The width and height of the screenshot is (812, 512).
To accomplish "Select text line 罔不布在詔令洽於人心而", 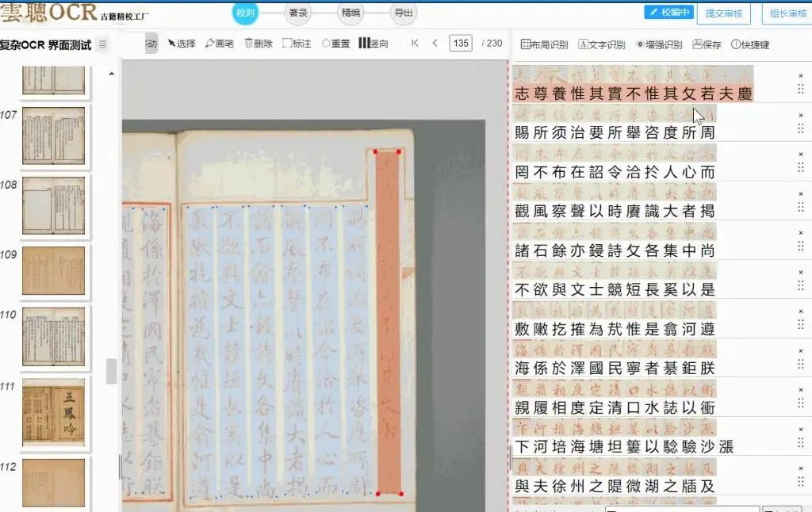I will (x=615, y=173).
